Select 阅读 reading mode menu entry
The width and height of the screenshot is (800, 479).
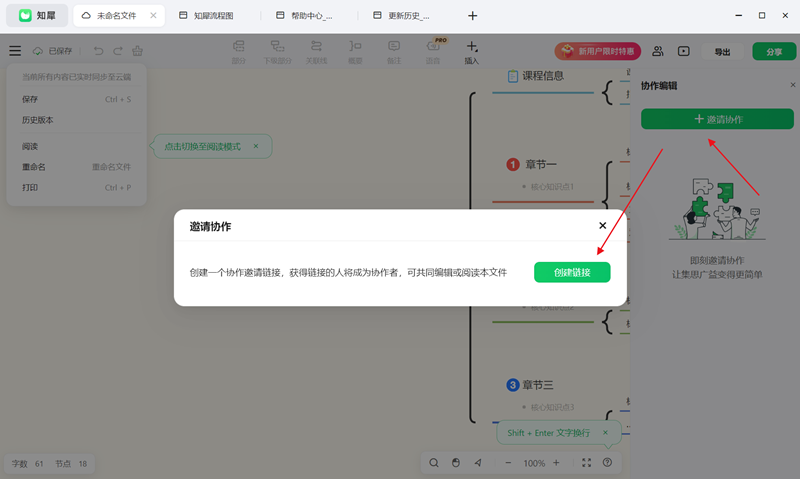click(77, 146)
